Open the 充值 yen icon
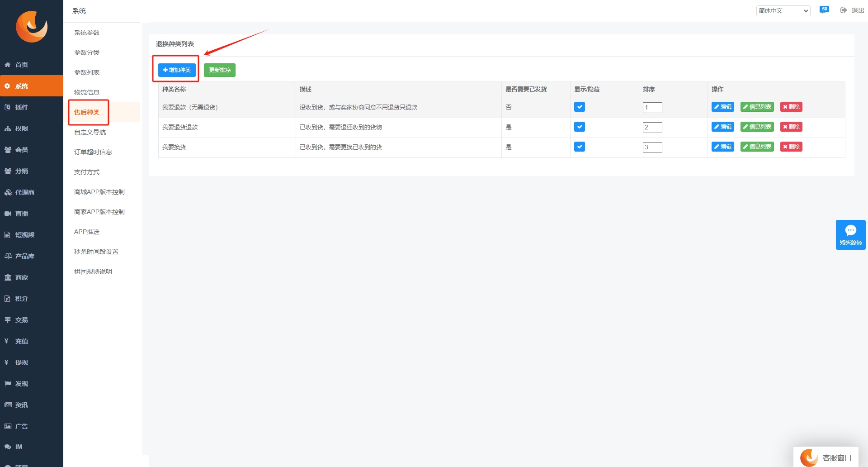The height and width of the screenshot is (467, 868). [7, 341]
